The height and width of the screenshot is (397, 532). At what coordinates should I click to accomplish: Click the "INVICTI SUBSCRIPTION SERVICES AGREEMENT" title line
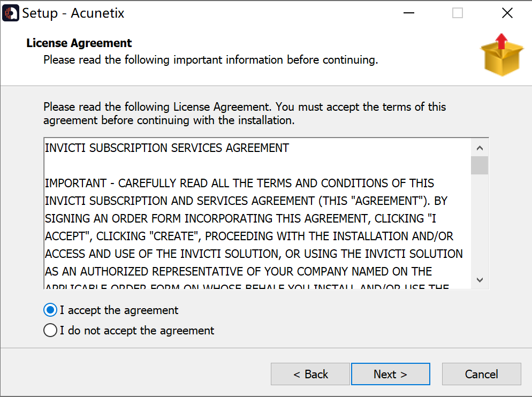tap(167, 148)
